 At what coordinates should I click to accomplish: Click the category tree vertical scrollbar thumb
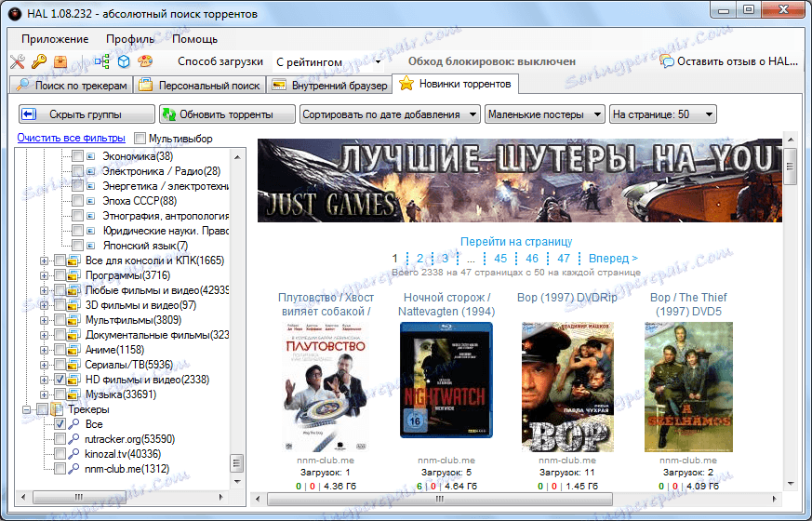(x=236, y=463)
